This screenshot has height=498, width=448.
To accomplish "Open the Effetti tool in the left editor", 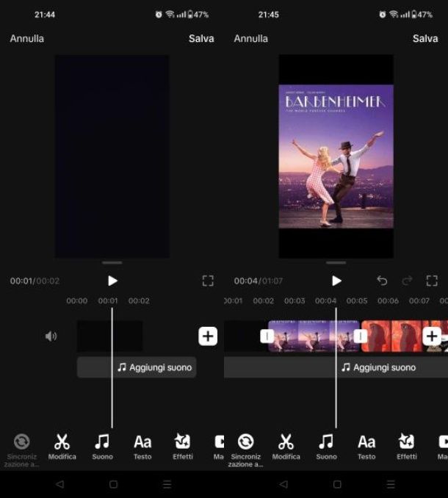I will pos(183,447).
